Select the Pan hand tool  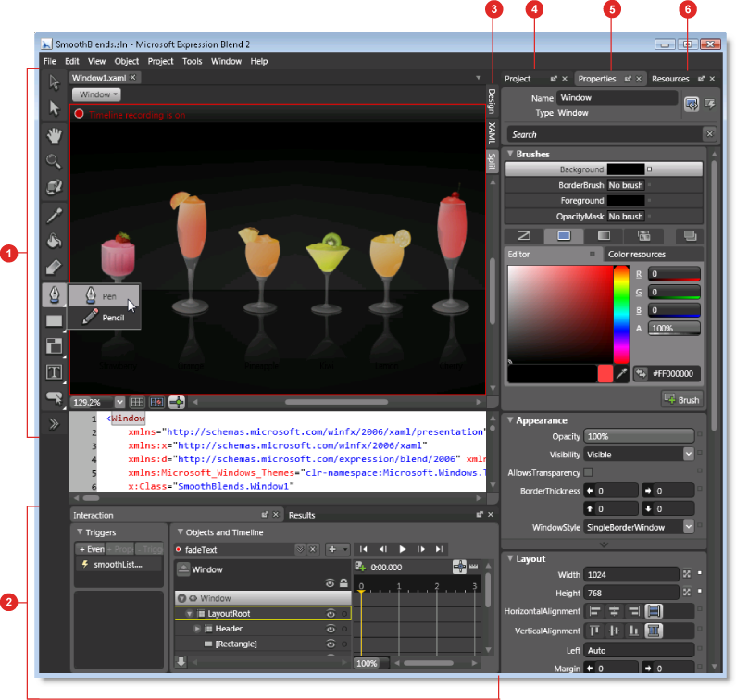click(55, 135)
